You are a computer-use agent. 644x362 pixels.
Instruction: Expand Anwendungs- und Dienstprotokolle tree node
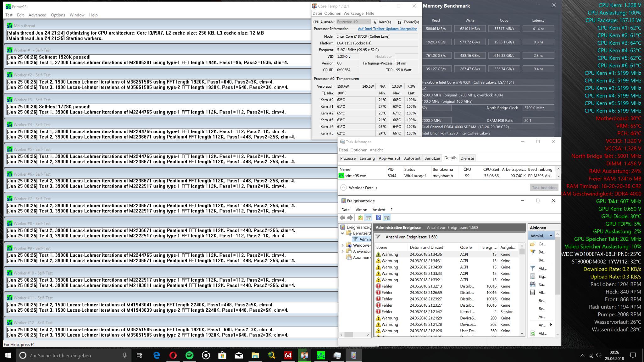342,251
